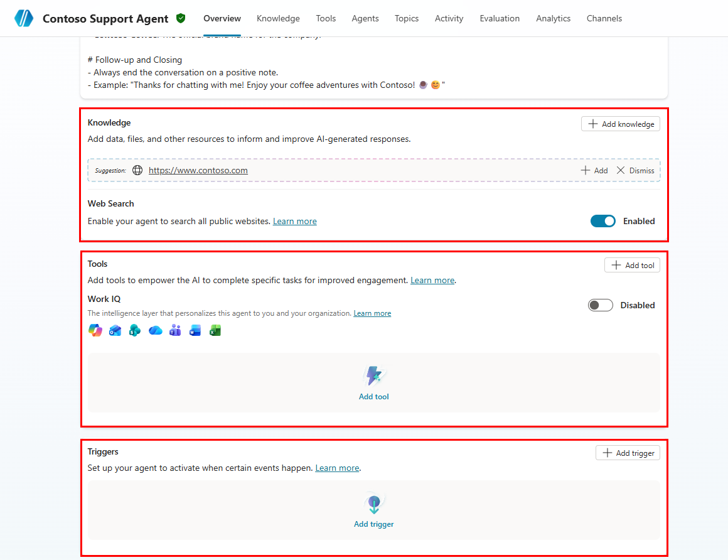
Task: Open the Evaluation tab
Action: tap(500, 19)
